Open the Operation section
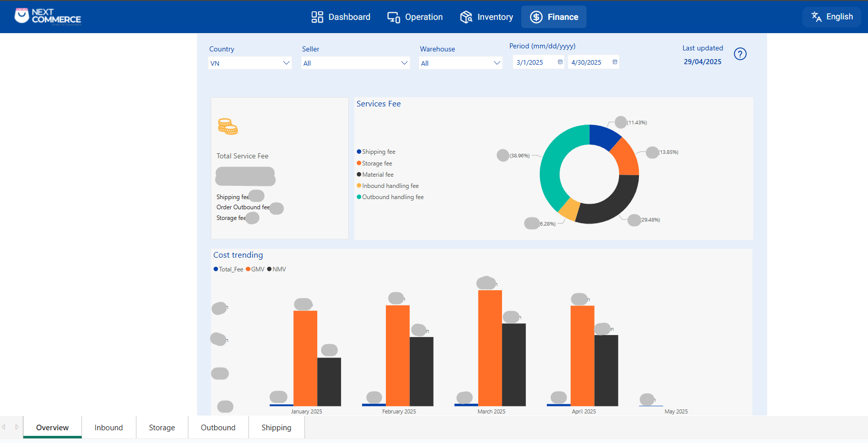868x443 pixels. click(415, 17)
